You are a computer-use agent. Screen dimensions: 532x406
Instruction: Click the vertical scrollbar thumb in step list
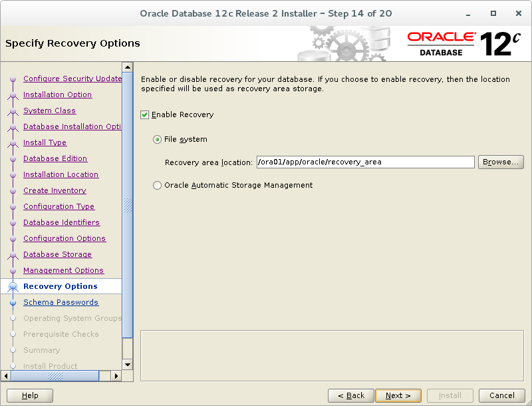pos(128,205)
